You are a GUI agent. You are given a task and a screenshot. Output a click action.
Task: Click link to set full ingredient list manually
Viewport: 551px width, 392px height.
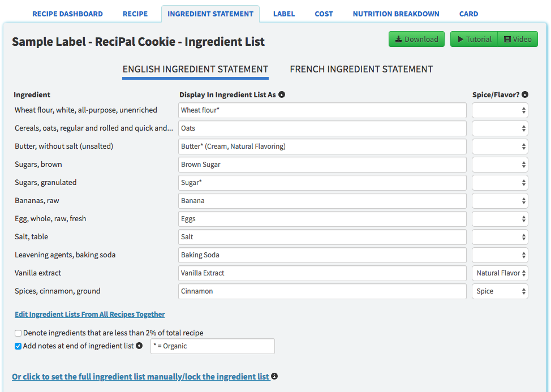(x=140, y=376)
